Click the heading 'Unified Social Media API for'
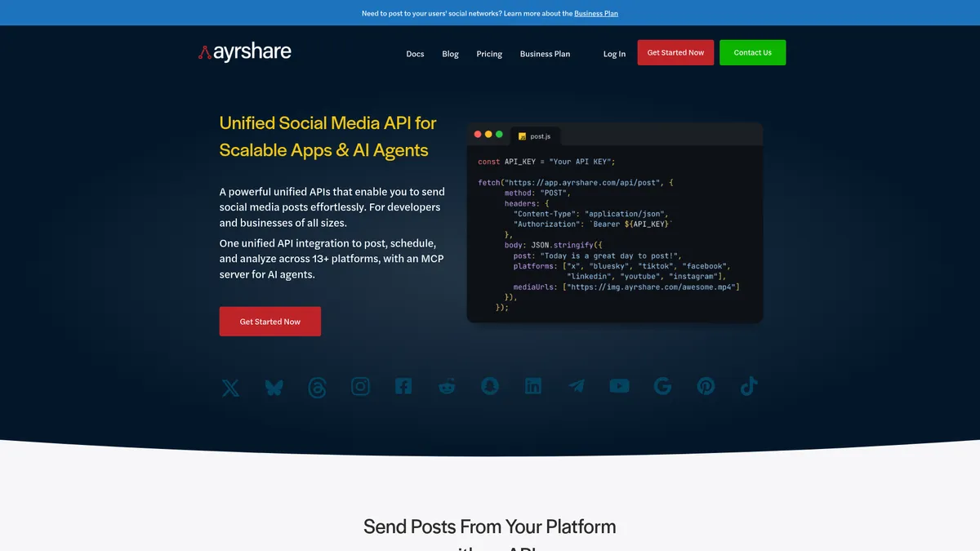The image size is (980, 551). click(x=327, y=123)
